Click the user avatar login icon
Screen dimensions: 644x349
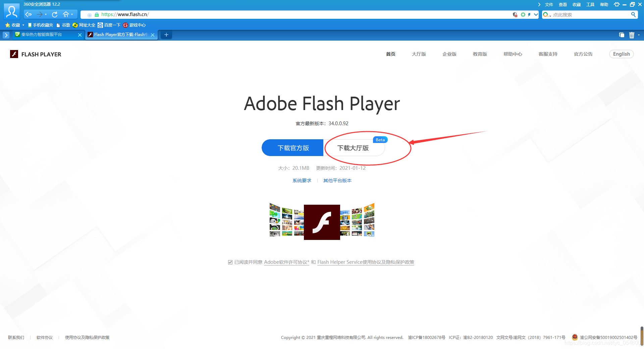[x=12, y=12]
